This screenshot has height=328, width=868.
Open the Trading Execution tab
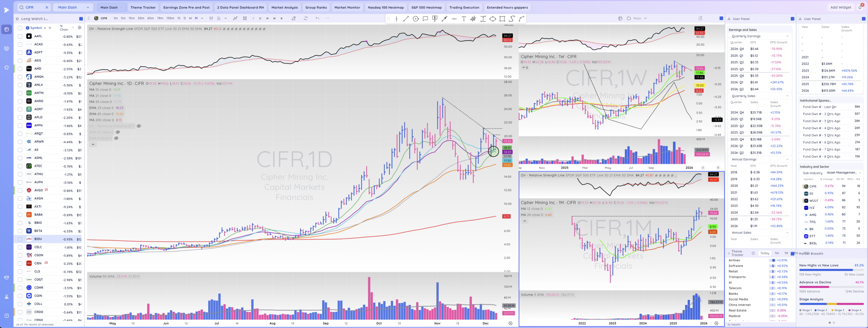[464, 7]
